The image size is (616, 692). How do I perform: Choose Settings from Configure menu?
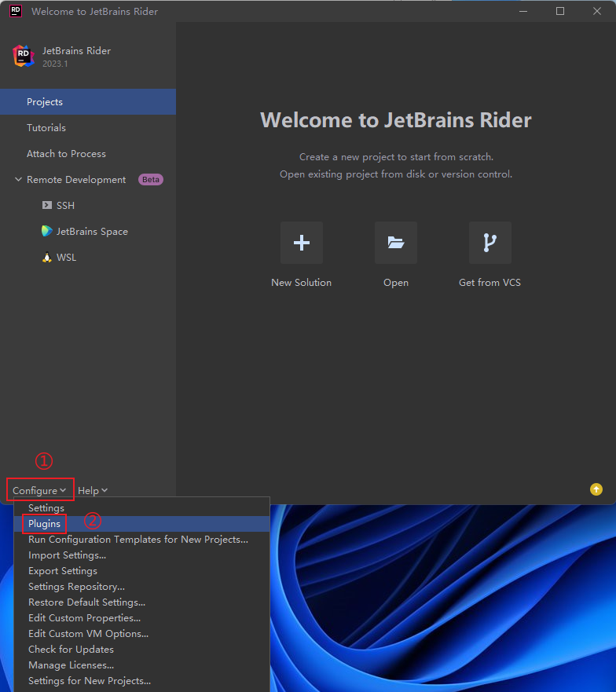(x=141, y=508)
